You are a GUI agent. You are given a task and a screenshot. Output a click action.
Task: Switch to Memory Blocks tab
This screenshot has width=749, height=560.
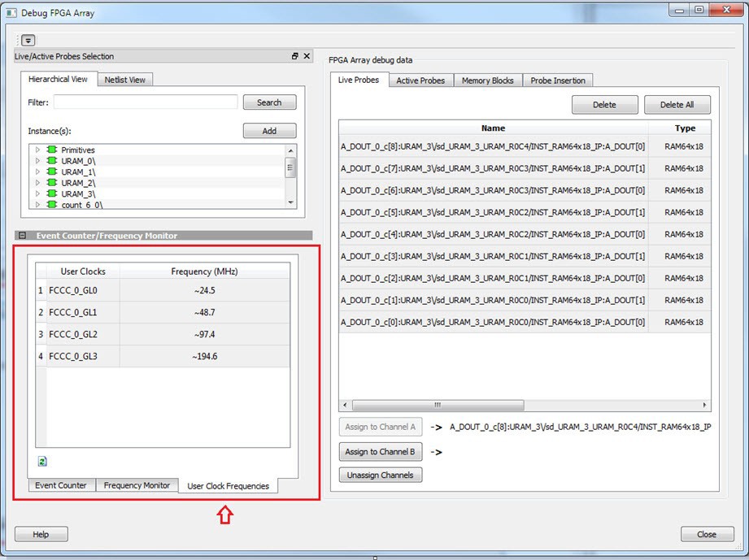(x=487, y=80)
